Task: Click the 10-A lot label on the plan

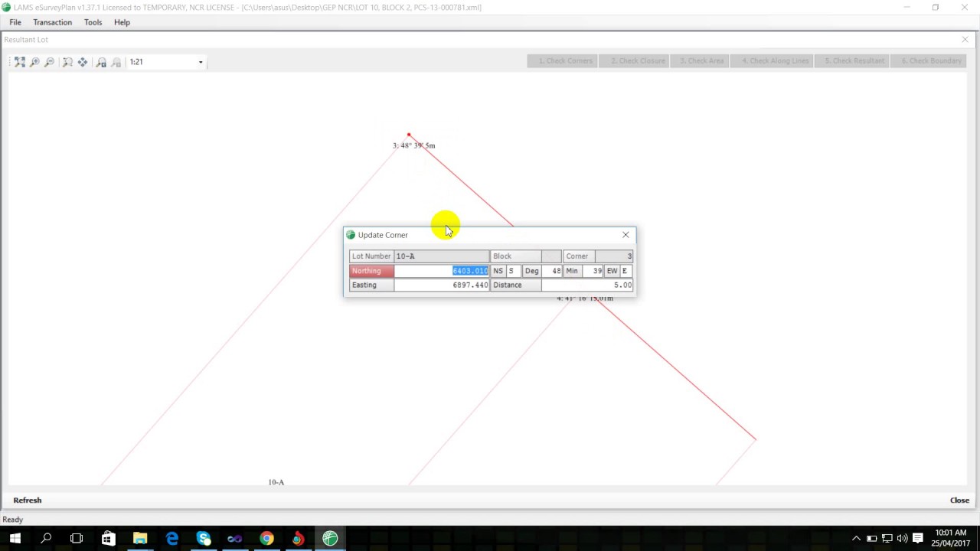Action: 276,482
